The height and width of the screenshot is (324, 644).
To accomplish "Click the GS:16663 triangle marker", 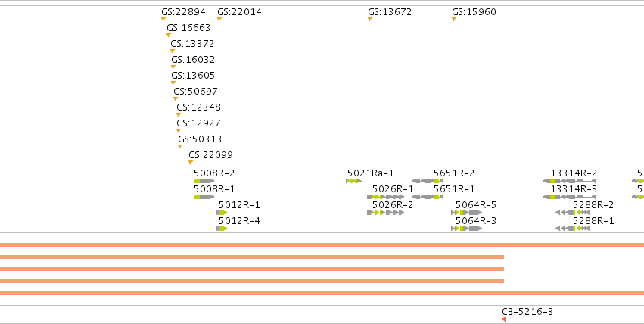I will pyautogui.click(x=169, y=36).
